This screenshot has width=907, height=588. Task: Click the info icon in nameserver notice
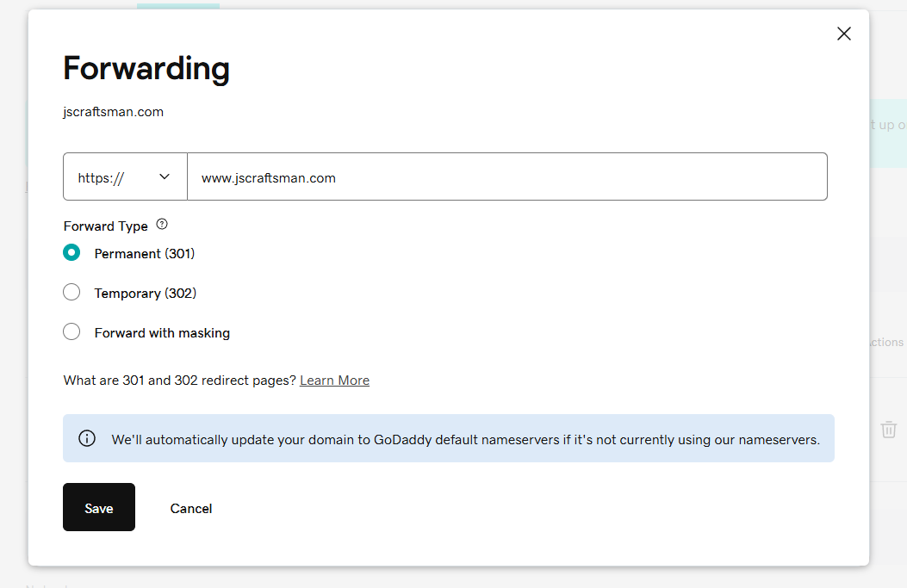pos(87,438)
